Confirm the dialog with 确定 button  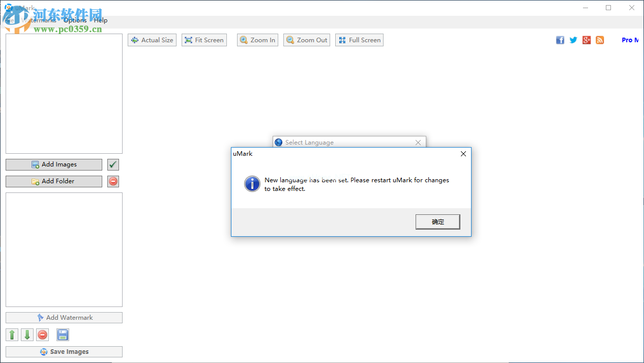click(x=437, y=221)
